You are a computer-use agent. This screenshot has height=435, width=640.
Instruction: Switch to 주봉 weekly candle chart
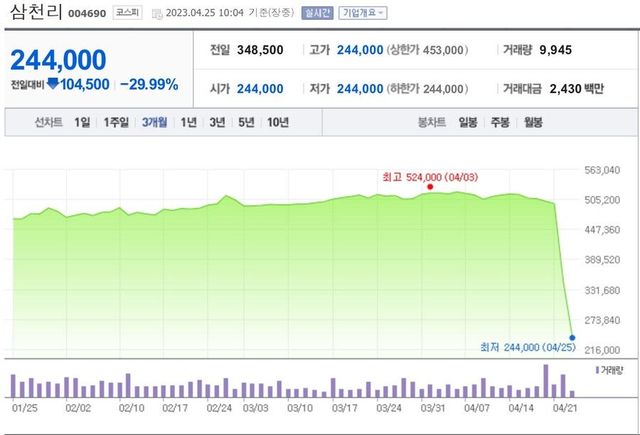[500, 123]
